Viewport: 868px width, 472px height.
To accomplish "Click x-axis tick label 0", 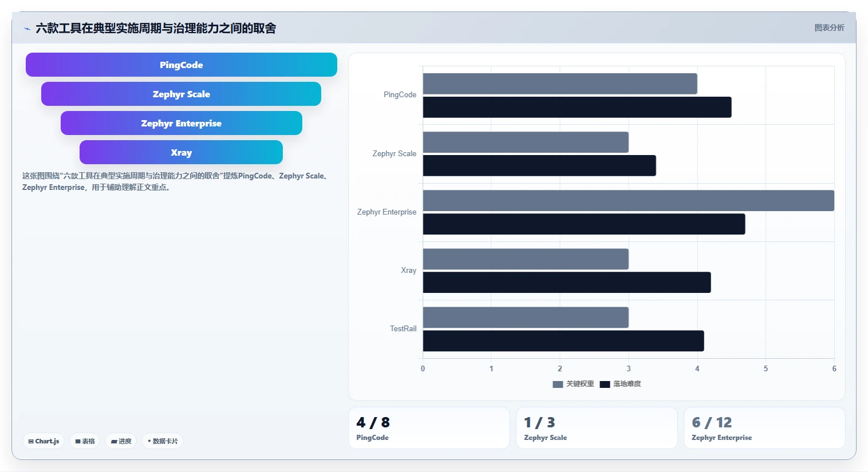I will pos(423,368).
